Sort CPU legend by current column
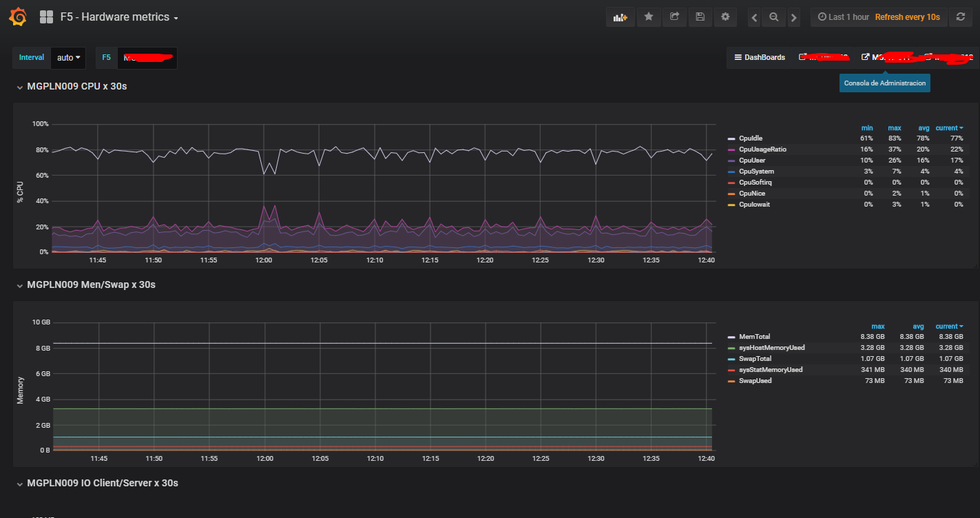This screenshot has width=980, height=518. (948, 128)
